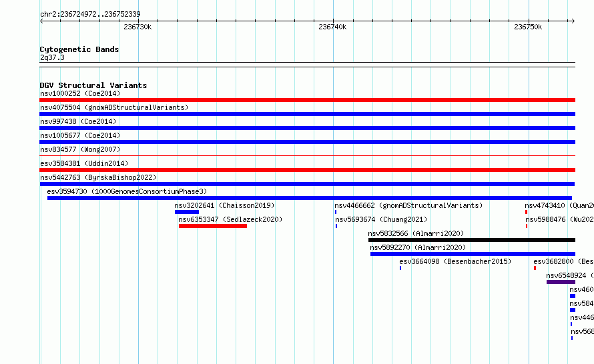Open esv3594730 (1000GenomesConsortiumPhase3) label
594x364 pixels.
pos(127,191)
